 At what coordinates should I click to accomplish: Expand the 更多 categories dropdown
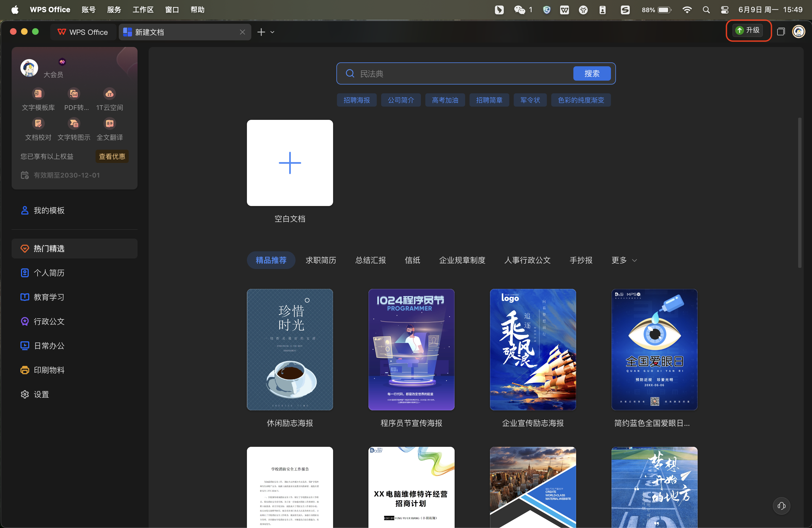[x=624, y=260]
